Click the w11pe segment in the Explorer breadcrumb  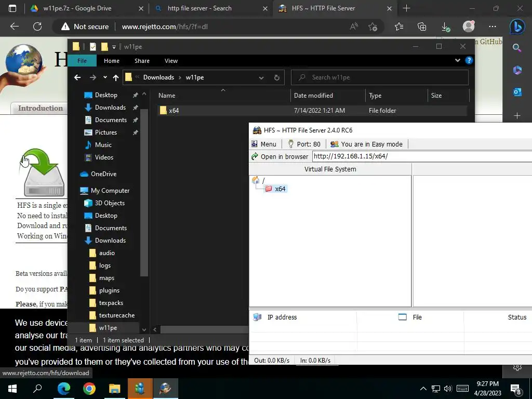click(195, 77)
